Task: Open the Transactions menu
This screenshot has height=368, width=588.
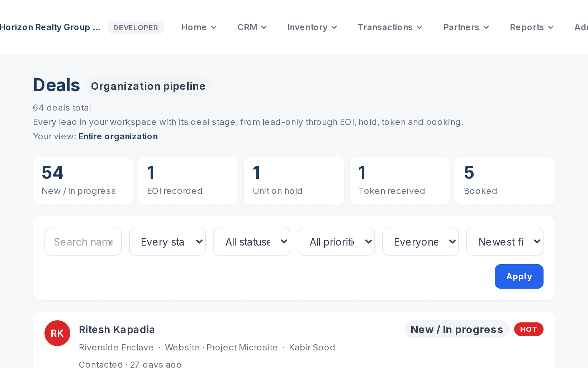Action: pos(390,27)
